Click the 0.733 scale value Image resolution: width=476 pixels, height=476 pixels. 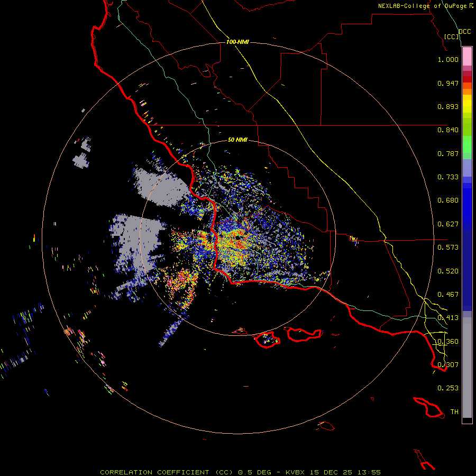pos(448,177)
